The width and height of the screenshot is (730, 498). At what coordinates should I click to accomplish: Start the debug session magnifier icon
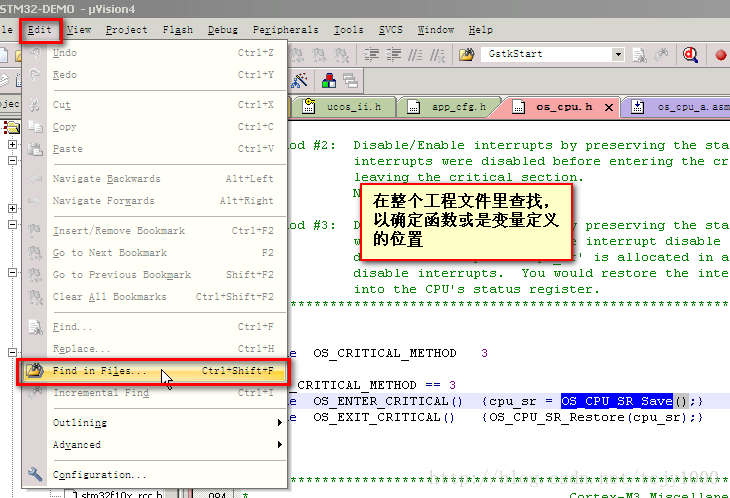click(690, 55)
